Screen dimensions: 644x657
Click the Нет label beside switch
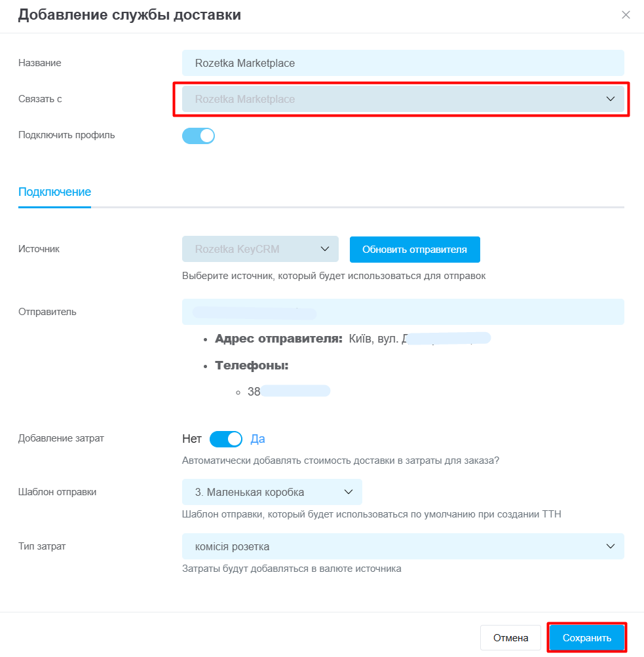coord(192,439)
